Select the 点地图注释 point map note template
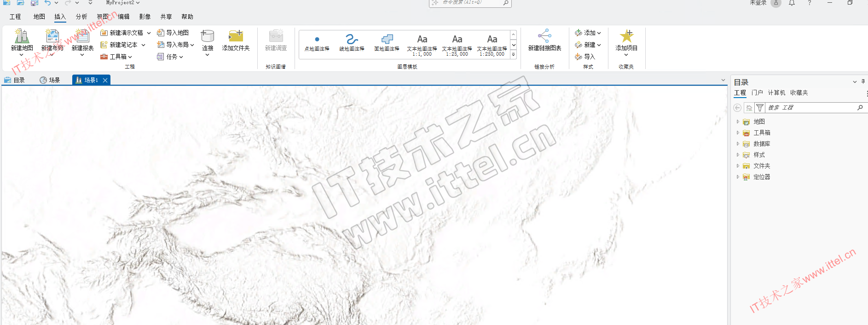This screenshot has height=325, width=868. pos(317,44)
